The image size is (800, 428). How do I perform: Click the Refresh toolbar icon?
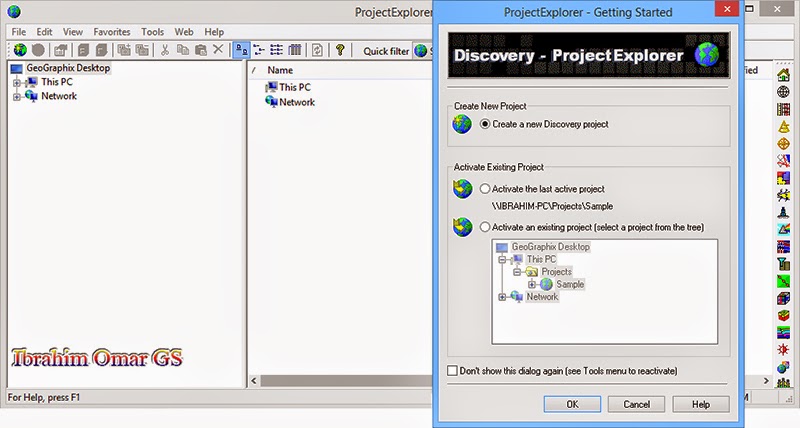317,50
